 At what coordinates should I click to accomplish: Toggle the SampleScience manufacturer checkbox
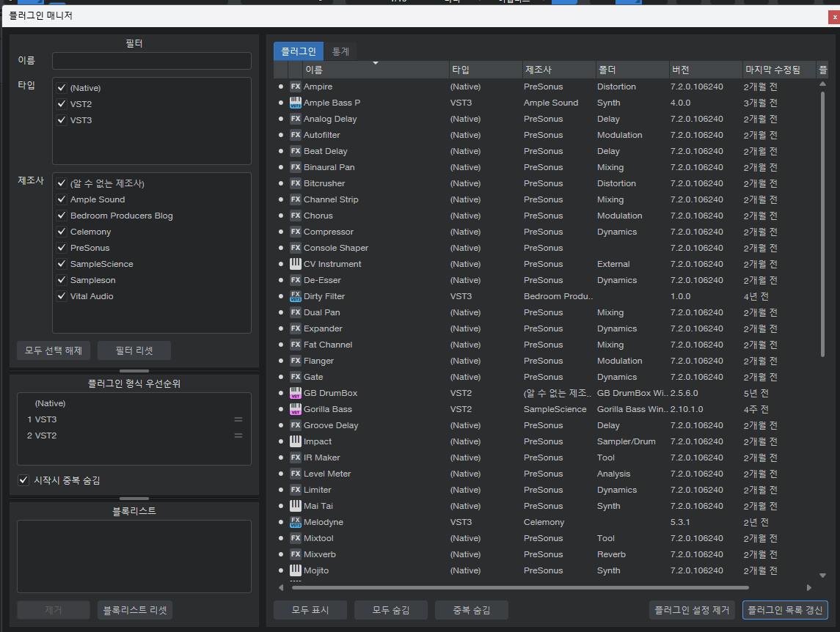pos(62,263)
